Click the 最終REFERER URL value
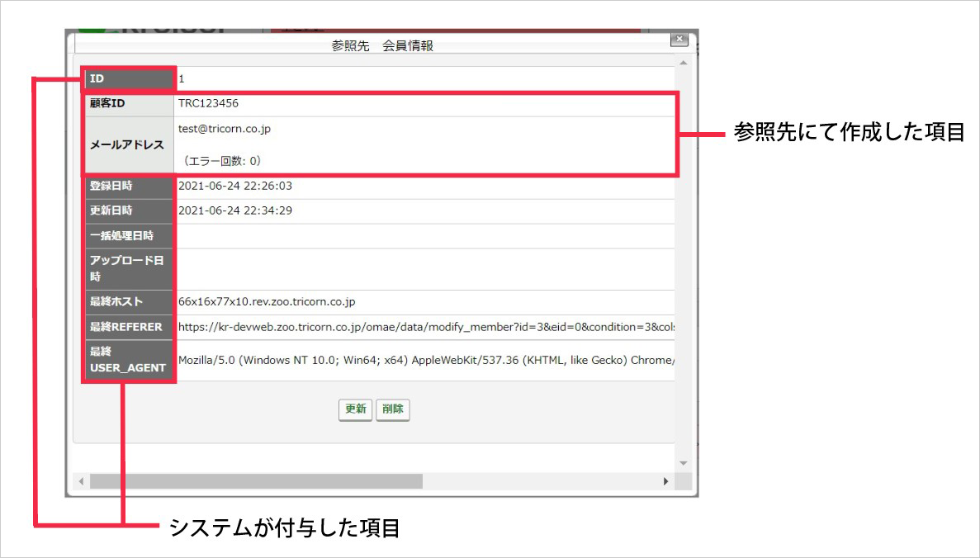Image resolution: width=980 pixels, height=558 pixels. (426, 327)
